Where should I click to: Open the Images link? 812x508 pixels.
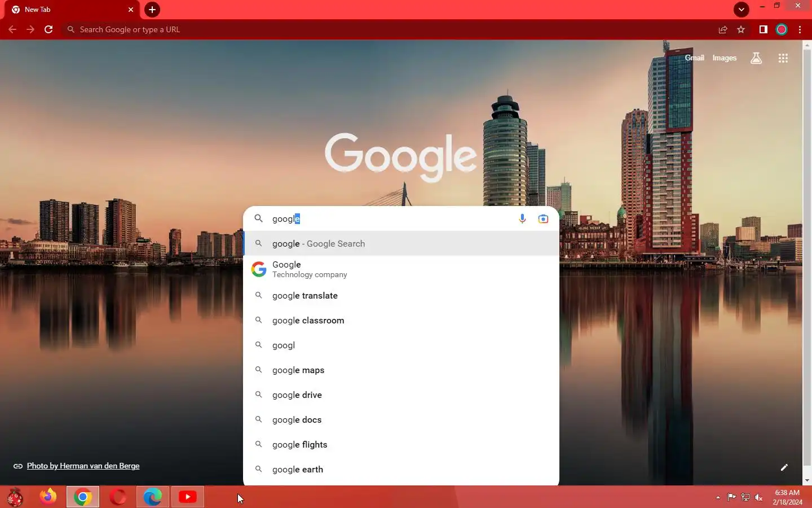725,58
